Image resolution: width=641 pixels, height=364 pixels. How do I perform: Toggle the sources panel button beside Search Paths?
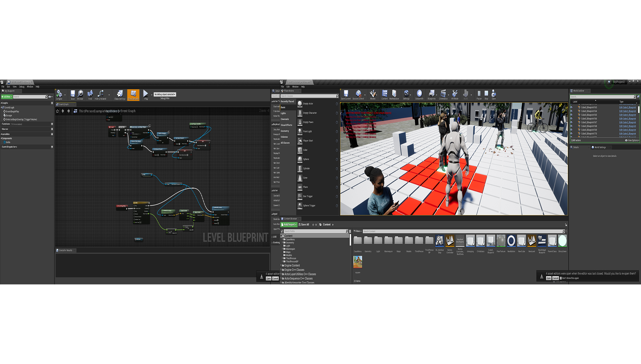click(x=282, y=231)
